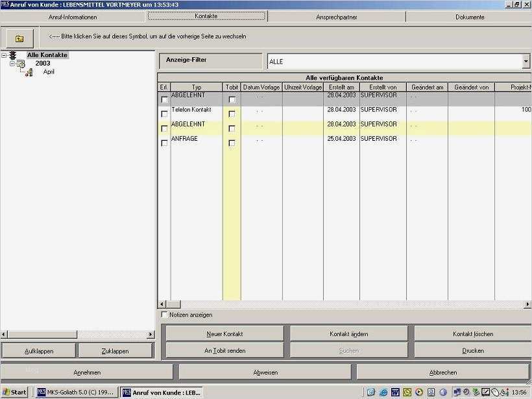
Task: Tick Tobit checkbox of Telefon Kontakt row
Action: pyautogui.click(x=232, y=114)
